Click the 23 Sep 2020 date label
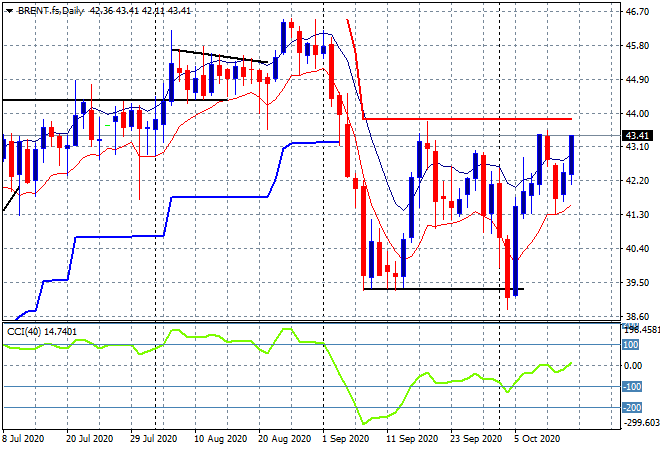Screen dimensions: 660x450 (476, 439)
